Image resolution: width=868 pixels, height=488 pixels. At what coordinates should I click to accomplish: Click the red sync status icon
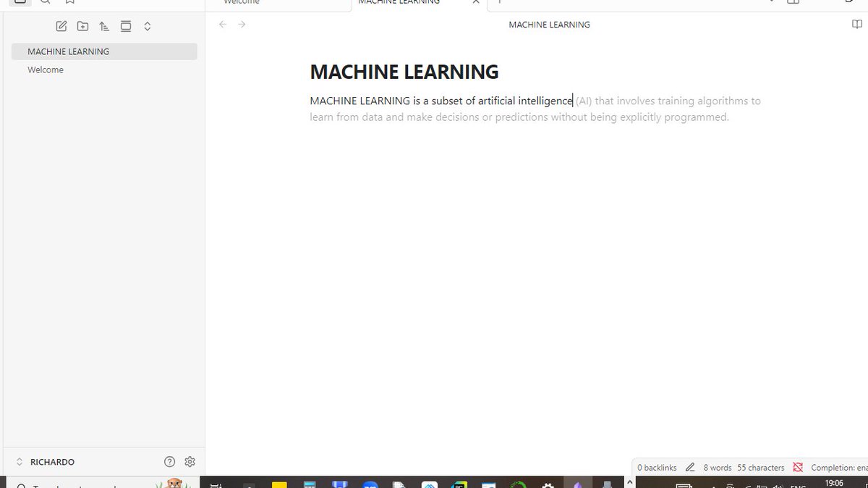click(798, 468)
